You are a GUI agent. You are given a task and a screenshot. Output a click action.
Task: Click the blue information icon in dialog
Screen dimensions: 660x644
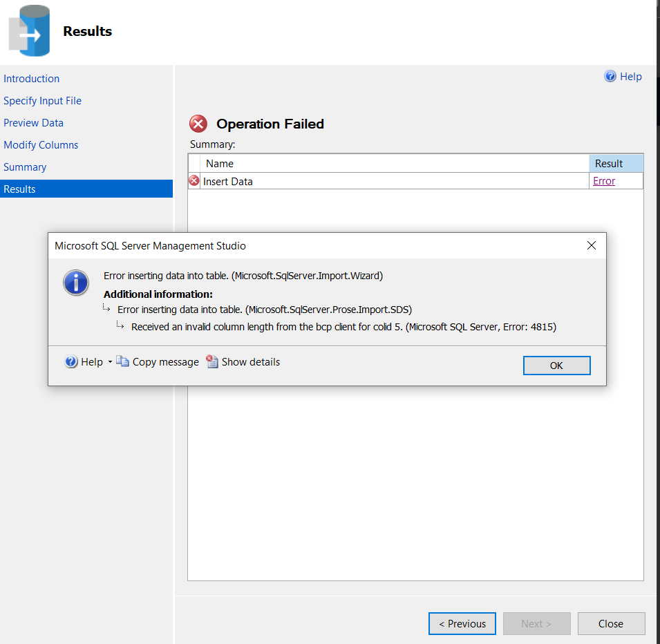click(76, 283)
